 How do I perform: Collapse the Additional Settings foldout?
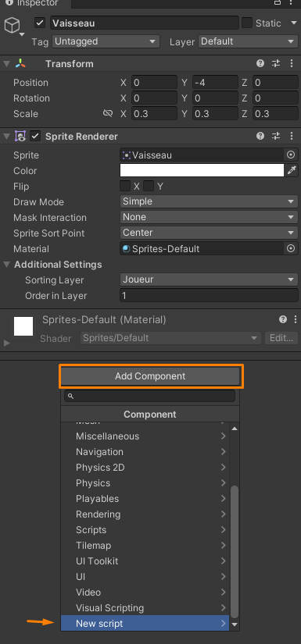click(x=6, y=265)
